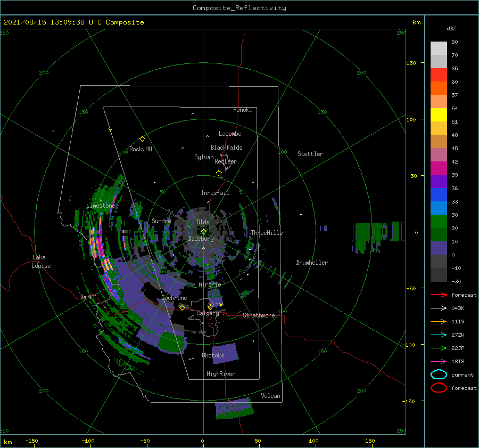Click the Calgary city label
This screenshot has width=479, height=448.
coord(208,313)
